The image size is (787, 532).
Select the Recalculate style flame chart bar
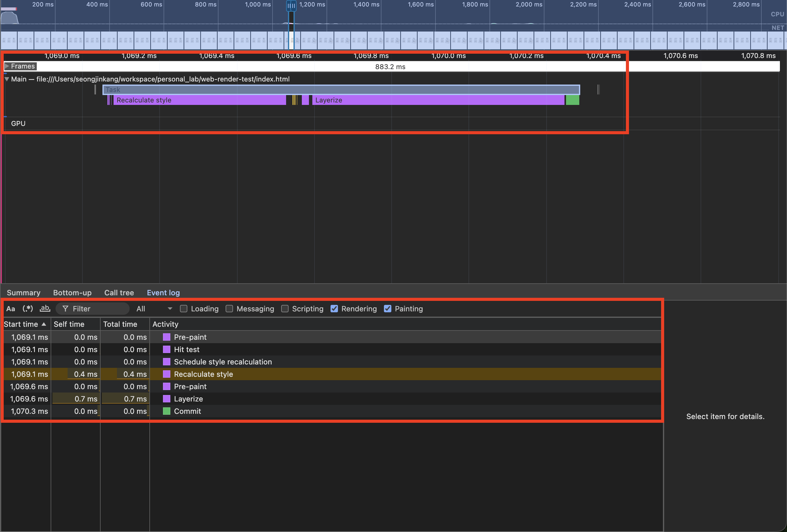200,100
